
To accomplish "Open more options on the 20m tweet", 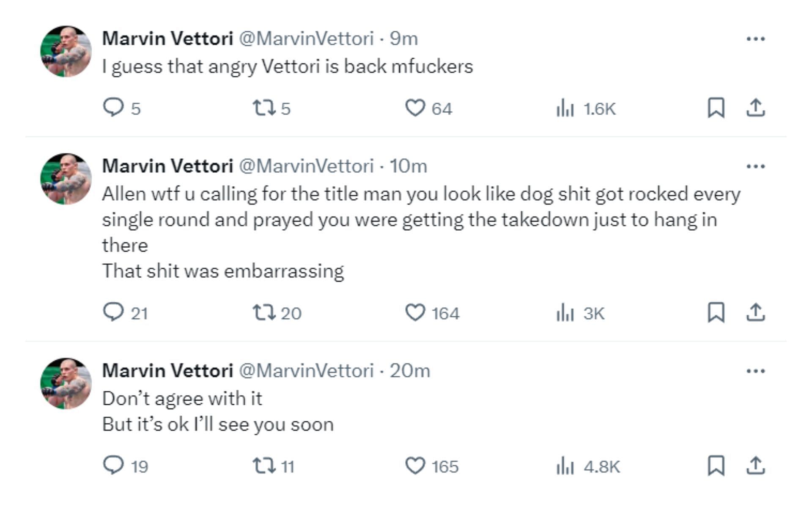I will click(x=756, y=371).
